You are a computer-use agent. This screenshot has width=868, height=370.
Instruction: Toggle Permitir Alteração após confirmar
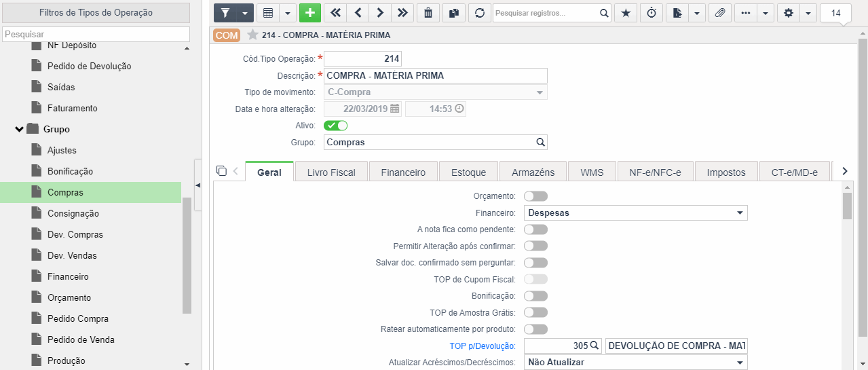(x=535, y=246)
